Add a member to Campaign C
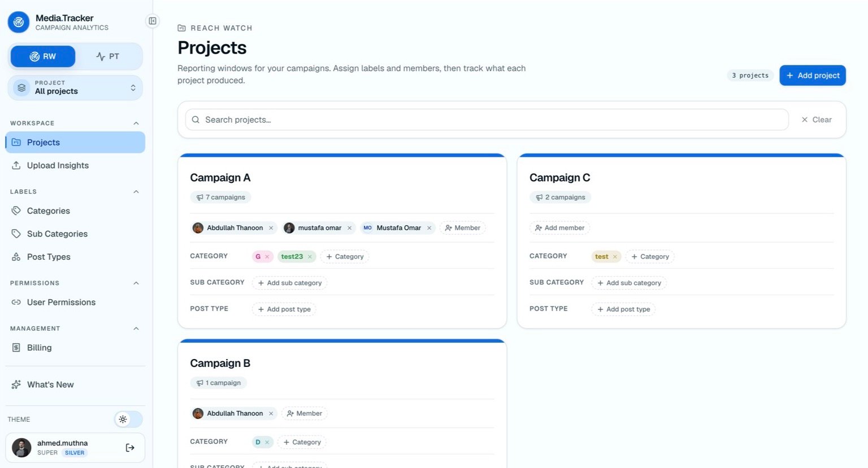The width and height of the screenshot is (868, 468). (559, 228)
